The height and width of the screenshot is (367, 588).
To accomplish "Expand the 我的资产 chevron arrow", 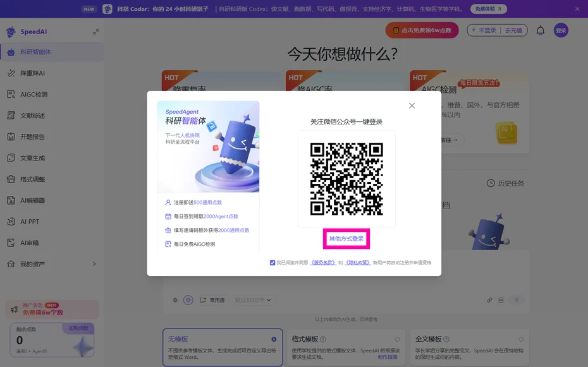I will 94,264.
